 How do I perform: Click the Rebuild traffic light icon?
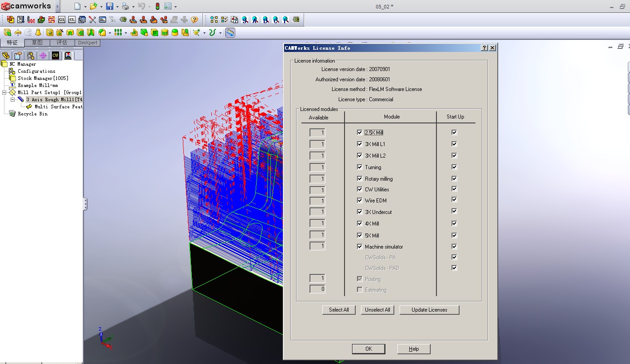click(158, 6)
